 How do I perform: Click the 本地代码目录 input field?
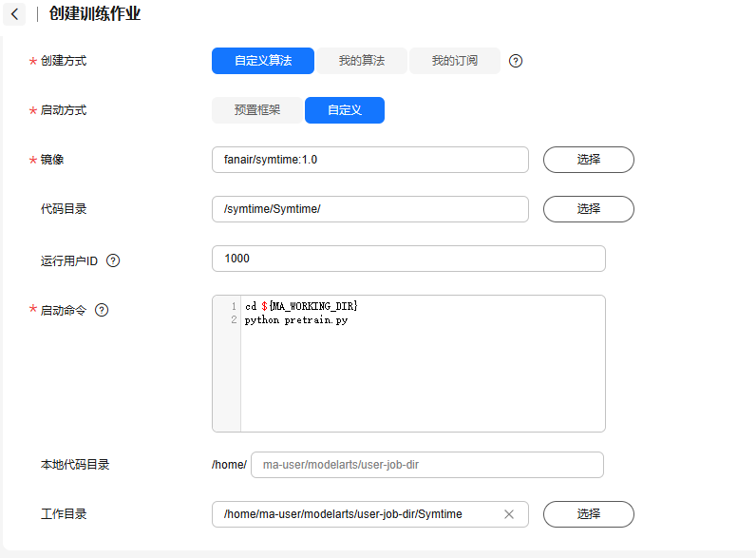(426, 465)
